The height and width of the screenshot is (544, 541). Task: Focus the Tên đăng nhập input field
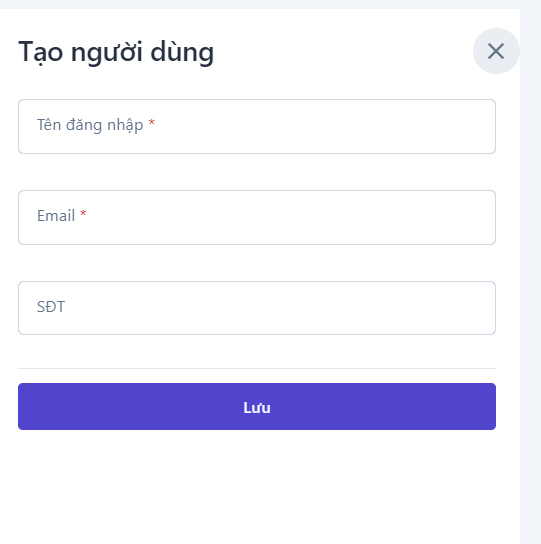257,126
